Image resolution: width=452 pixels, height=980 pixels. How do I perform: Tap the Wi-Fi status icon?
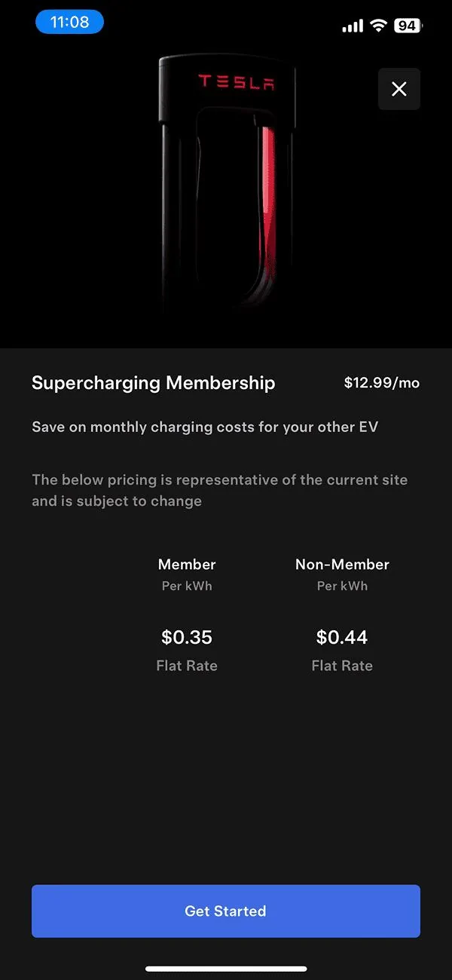(x=377, y=26)
